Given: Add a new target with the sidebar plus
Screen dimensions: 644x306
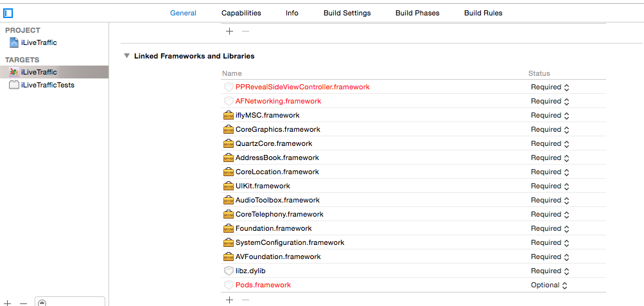Looking at the screenshot, I should point(8,303).
